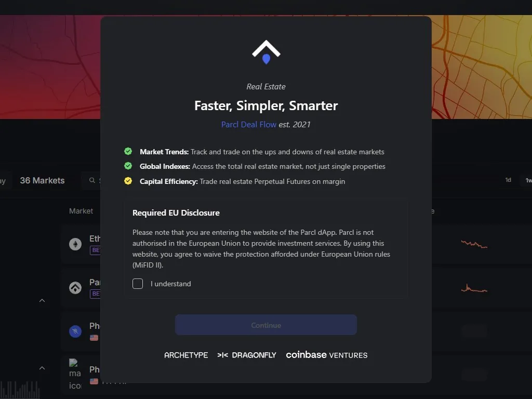Screen dimensions: 532x399
Task: Click the green check beside Global Indexes
Action: click(128, 166)
